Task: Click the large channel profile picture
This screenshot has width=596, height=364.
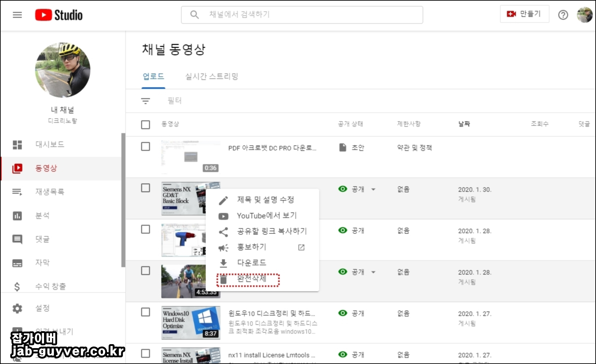Action: (63, 70)
